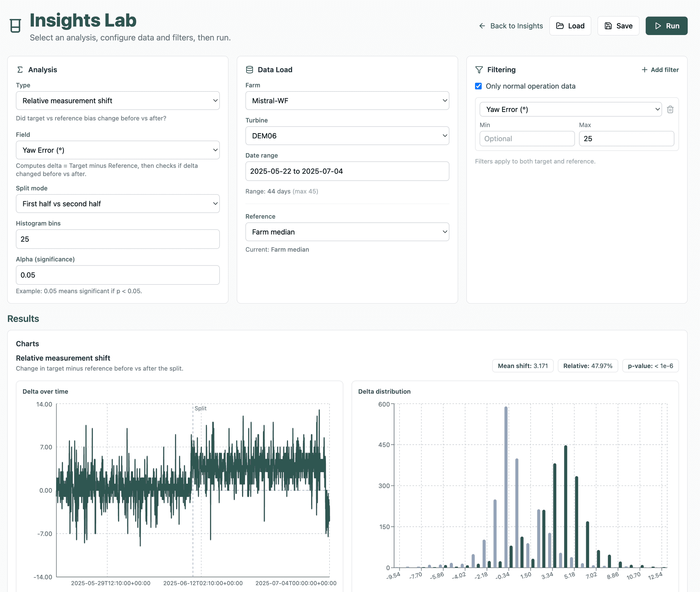The image size is (700, 592).
Task: Click the database icon beside Data Load
Action: point(250,69)
